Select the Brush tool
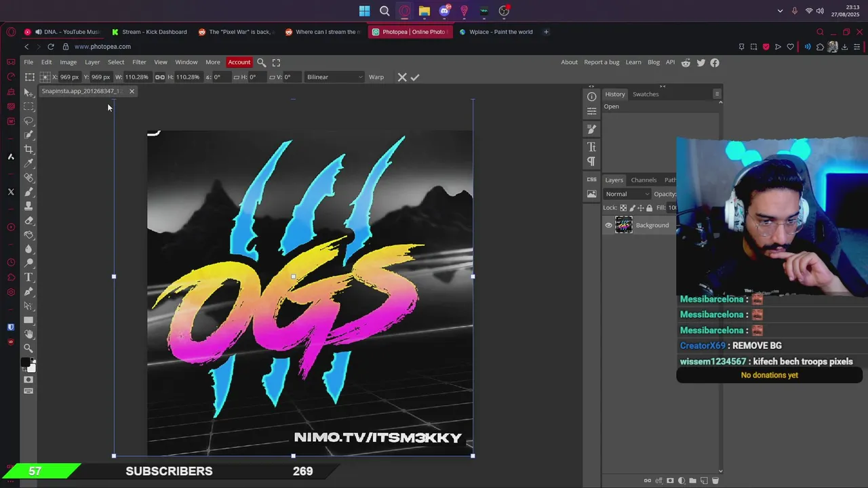Viewport: 868px width, 488px height. pos(28,192)
